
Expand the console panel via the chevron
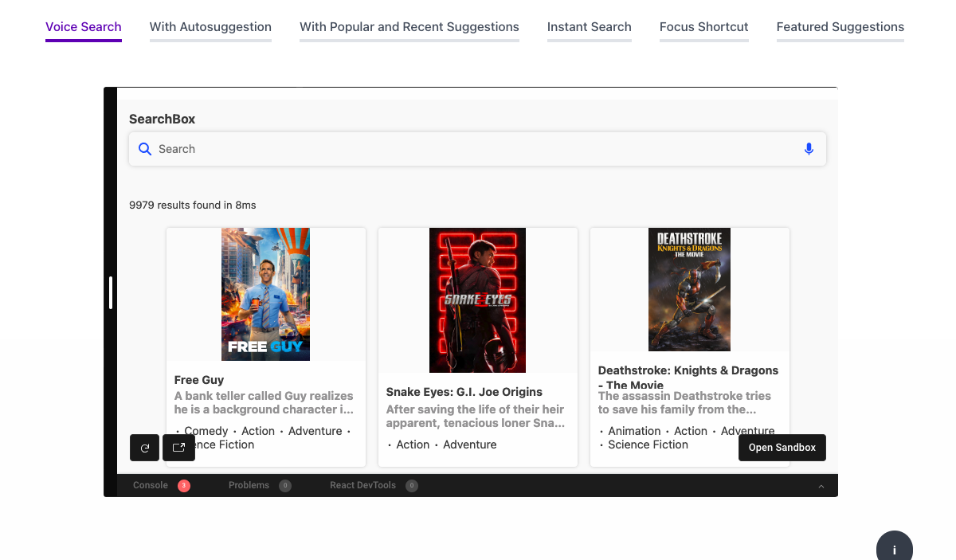tap(821, 485)
